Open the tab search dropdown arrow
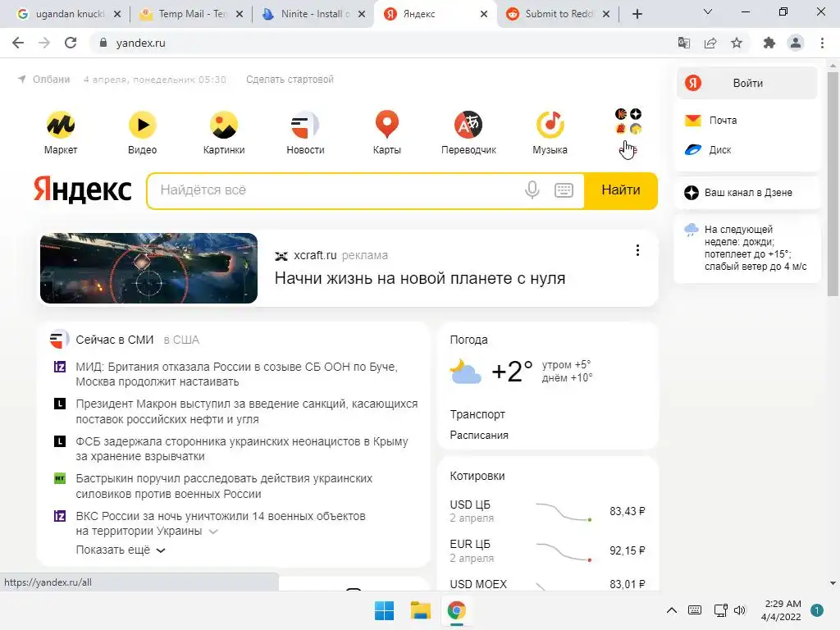 point(708,11)
